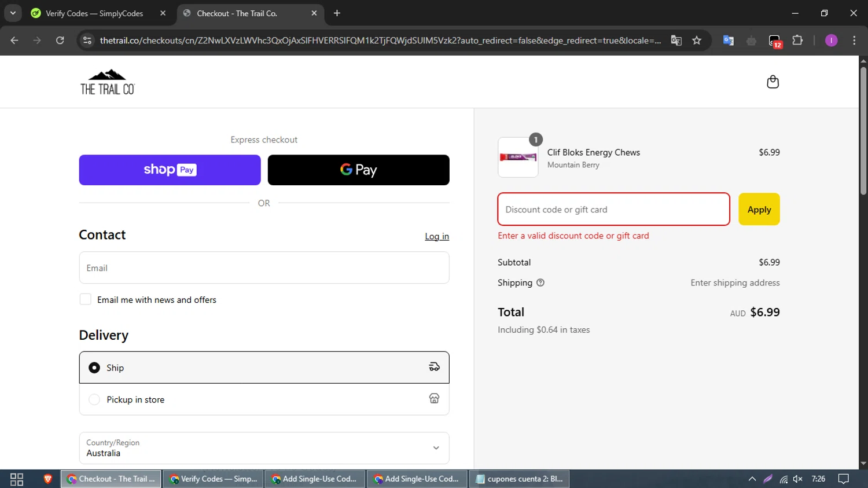Switch to the Checkout - The Trail Co. tab
Image resolution: width=868 pixels, height=488 pixels.
(x=251, y=13)
